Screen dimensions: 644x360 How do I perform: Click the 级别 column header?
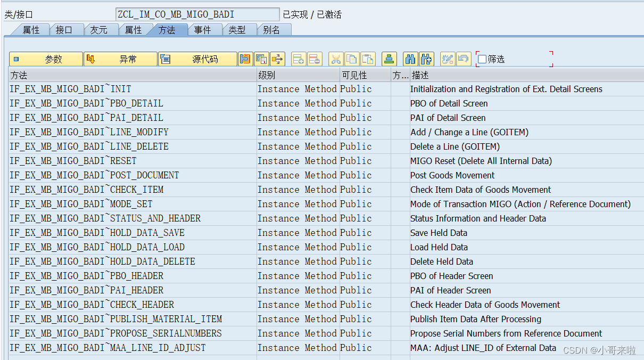[x=298, y=75]
